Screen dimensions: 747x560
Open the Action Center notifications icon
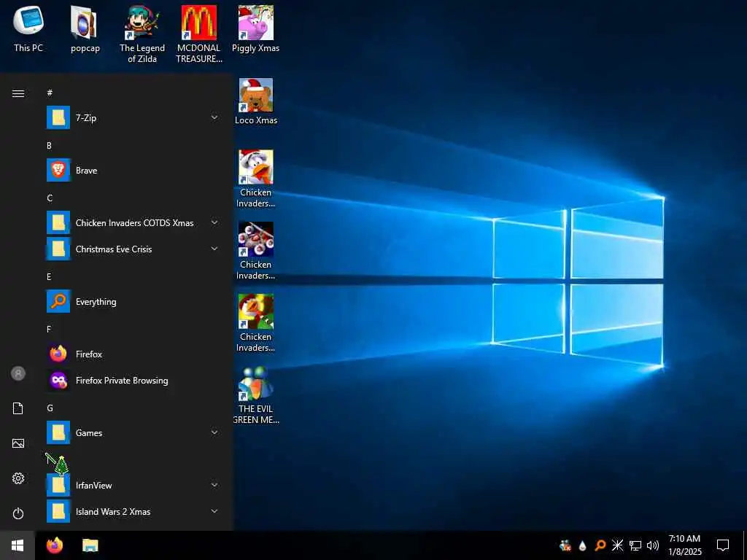pos(723,545)
